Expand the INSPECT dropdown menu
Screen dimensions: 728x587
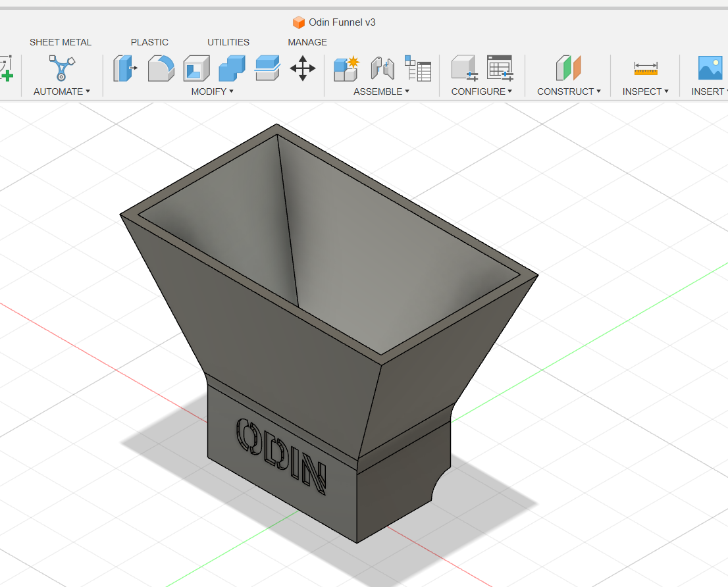[x=645, y=91]
